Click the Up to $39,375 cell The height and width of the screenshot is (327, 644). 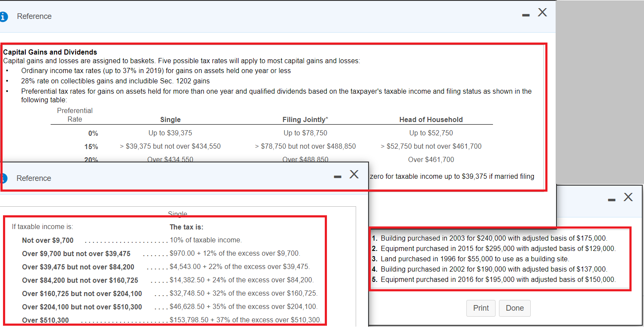pos(170,133)
